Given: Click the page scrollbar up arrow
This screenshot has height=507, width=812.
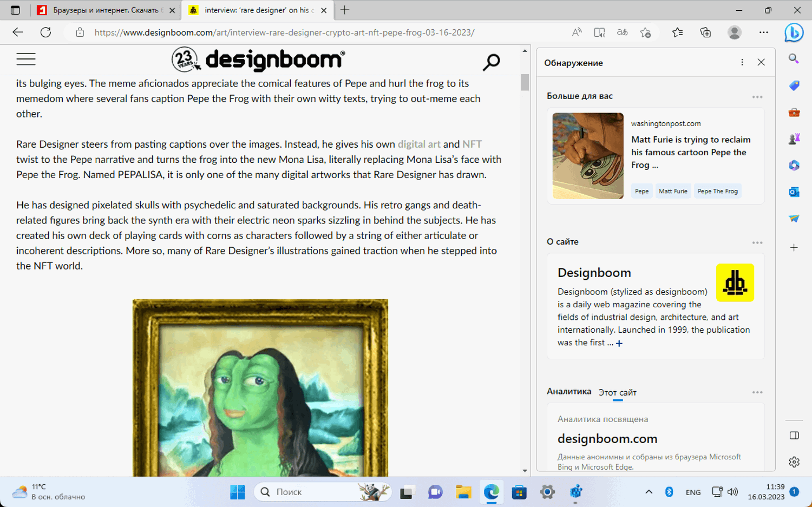Looking at the screenshot, I should click(x=525, y=51).
